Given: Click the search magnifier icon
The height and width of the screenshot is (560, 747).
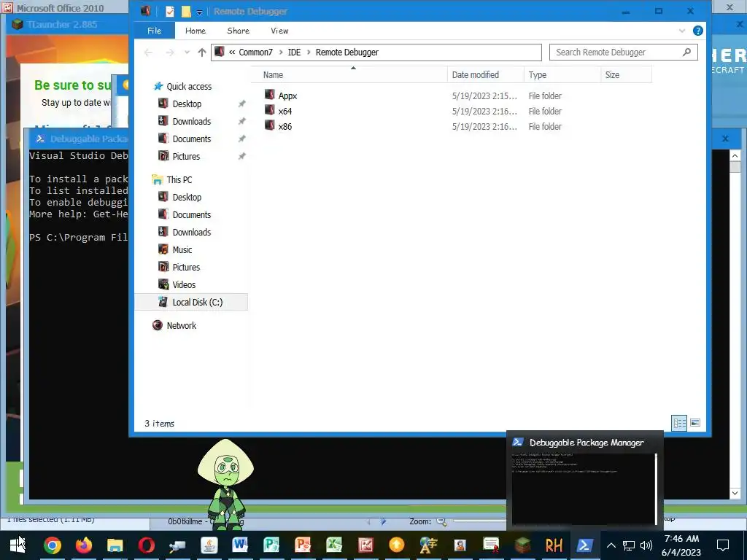Looking at the screenshot, I should pyautogui.click(x=686, y=52).
